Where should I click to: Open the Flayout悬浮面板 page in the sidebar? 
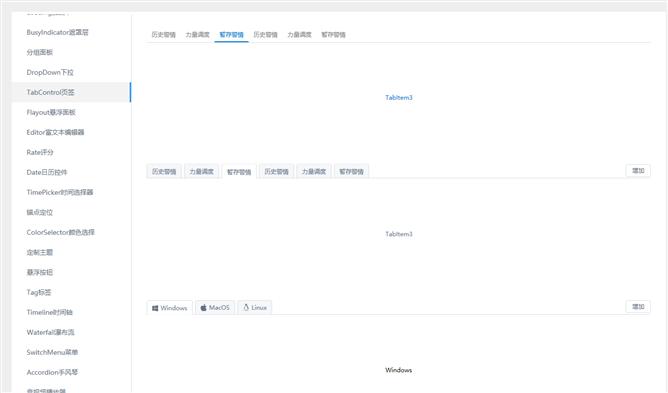coord(51,113)
